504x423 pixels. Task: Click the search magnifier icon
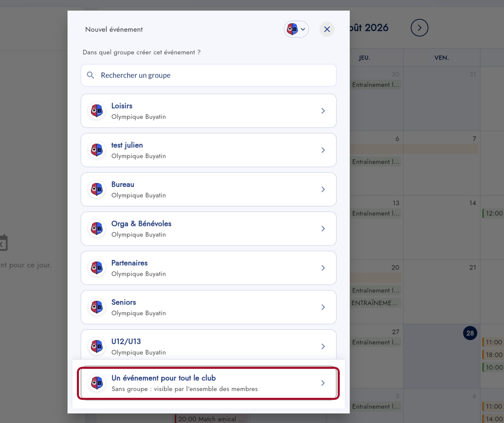tap(90, 76)
